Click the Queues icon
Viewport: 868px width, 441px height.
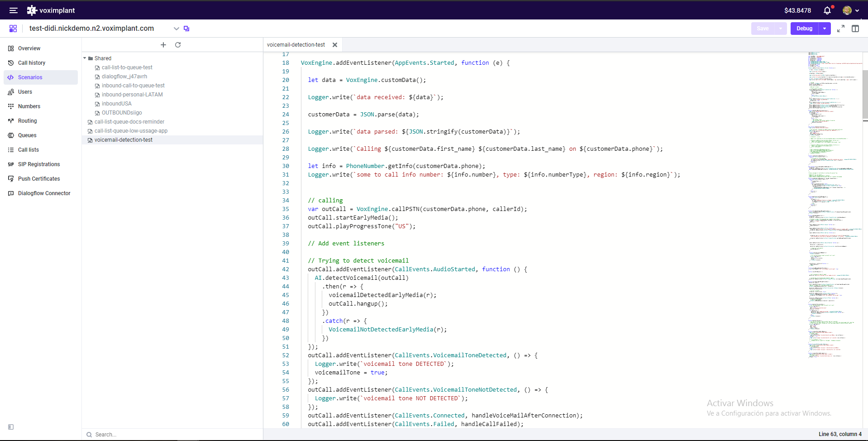pos(11,135)
